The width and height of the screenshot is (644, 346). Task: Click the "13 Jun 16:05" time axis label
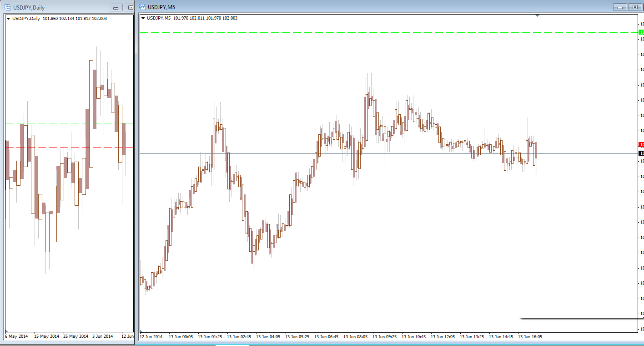(x=530, y=337)
